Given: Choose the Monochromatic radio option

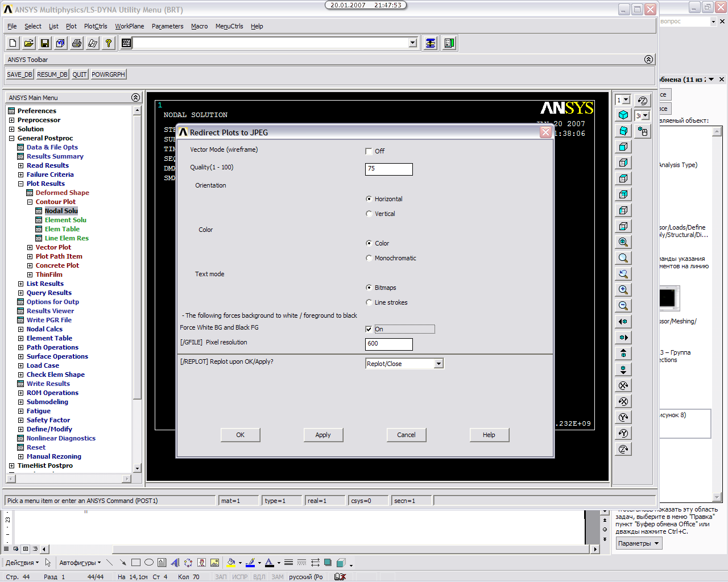Looking at the screenshot, I should pos(369,258).
